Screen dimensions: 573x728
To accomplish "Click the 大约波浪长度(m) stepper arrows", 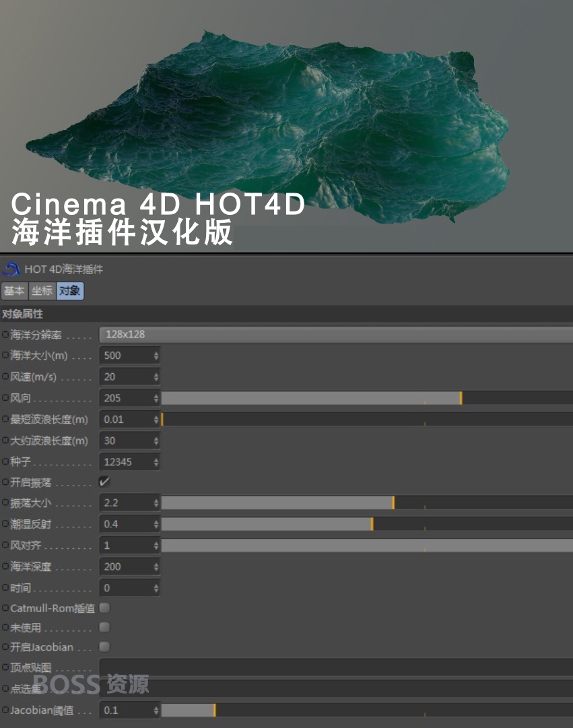I will pyautogui.click(x=156, y=440).
